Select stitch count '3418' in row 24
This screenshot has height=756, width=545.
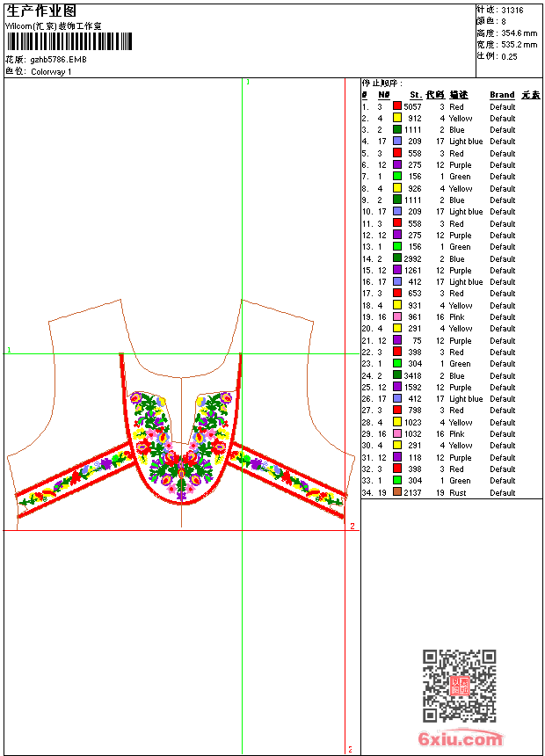pos(412,375)
